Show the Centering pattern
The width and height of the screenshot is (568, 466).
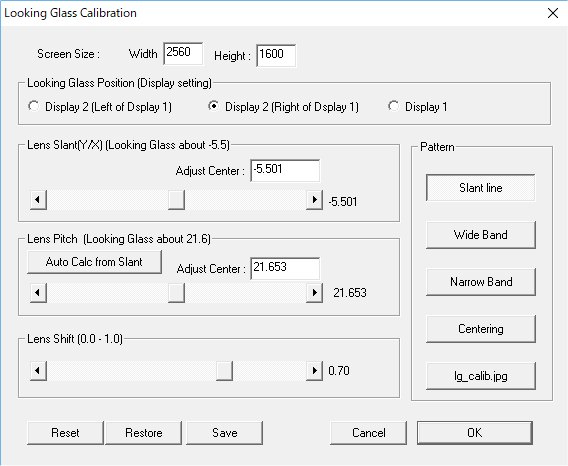click(x=481, y=329)
